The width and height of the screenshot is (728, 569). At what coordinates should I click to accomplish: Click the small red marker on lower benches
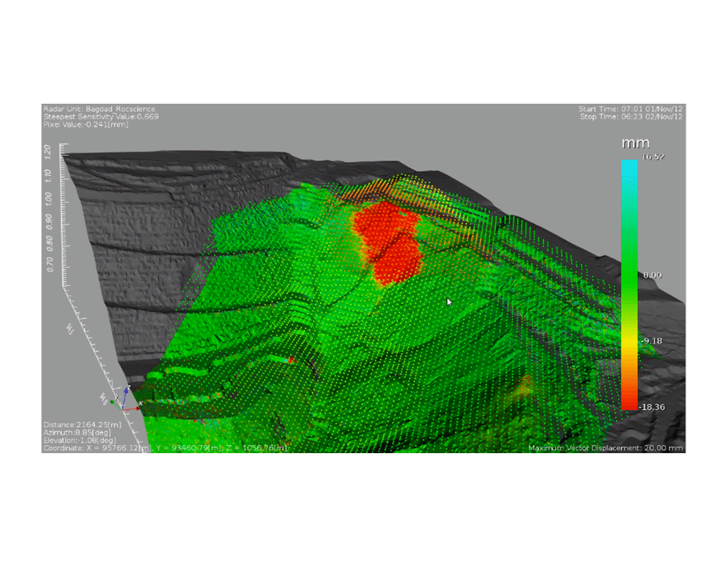[x=291, y=360]
